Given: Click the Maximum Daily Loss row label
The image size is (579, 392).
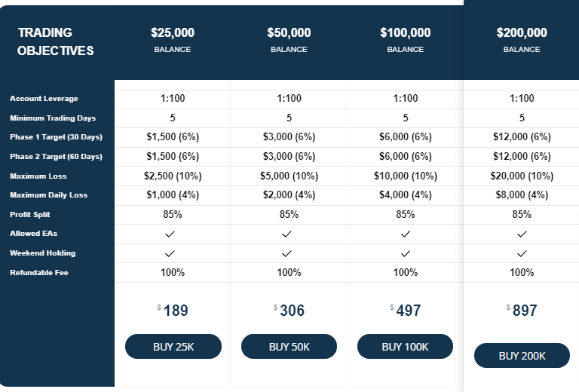Looking at the screenshot, I should [x=49, y=195].
